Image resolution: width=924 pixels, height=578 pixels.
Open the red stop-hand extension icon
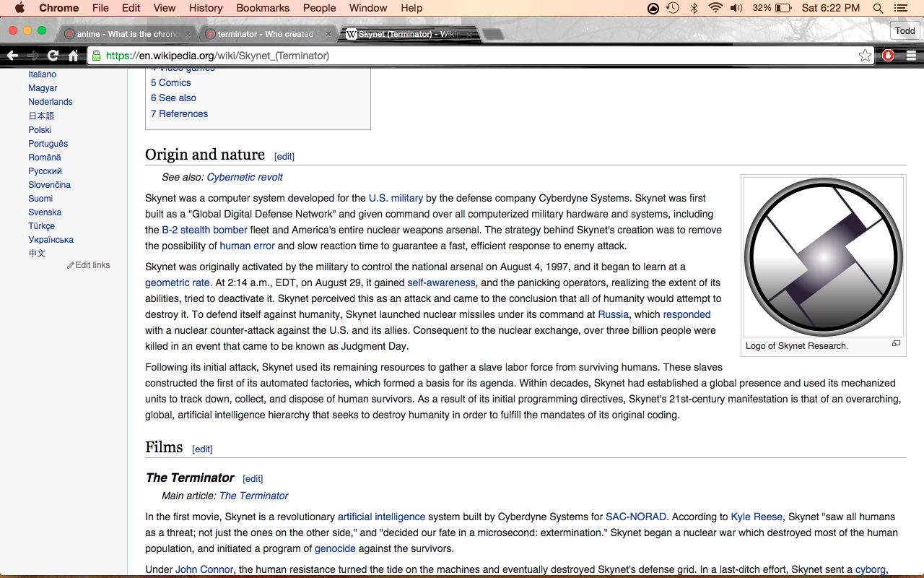click(x=889, y=56)
